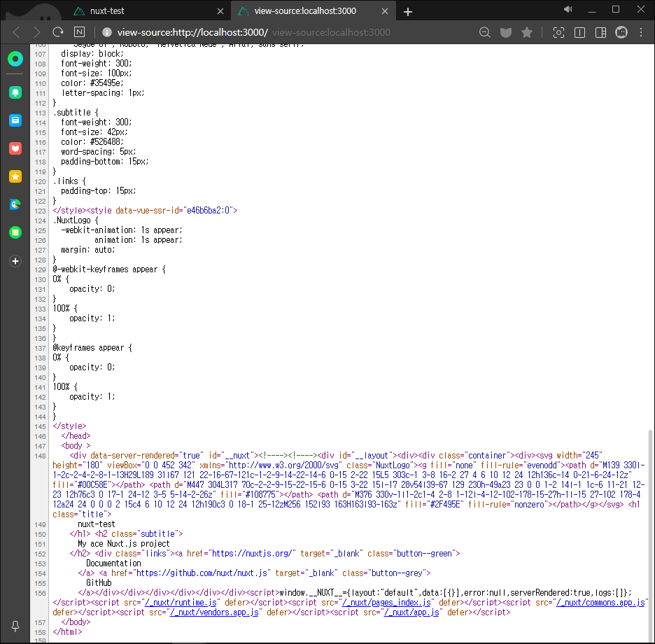Image resolution: width=655 pixels, height=644 pixels.
Task: Click the closing '</html>' tag
Action: (x=67, y=632)
